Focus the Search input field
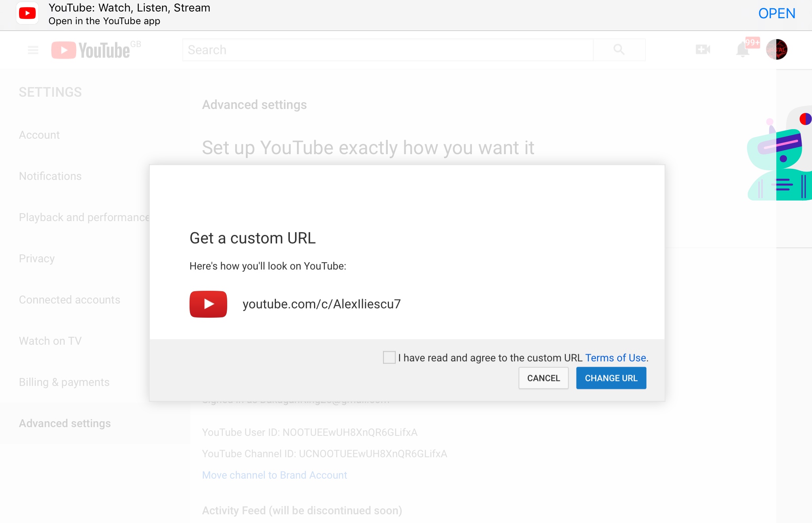 [388, 50]
